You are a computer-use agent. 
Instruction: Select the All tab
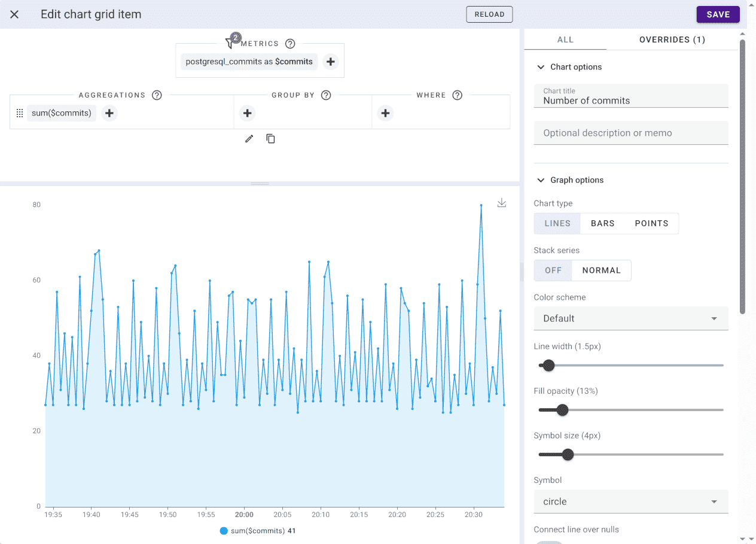[565, 39]
